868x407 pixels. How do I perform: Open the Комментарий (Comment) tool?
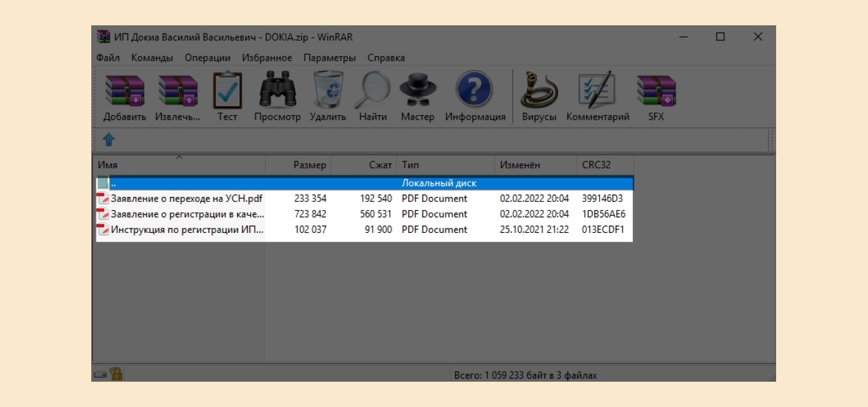597,92
